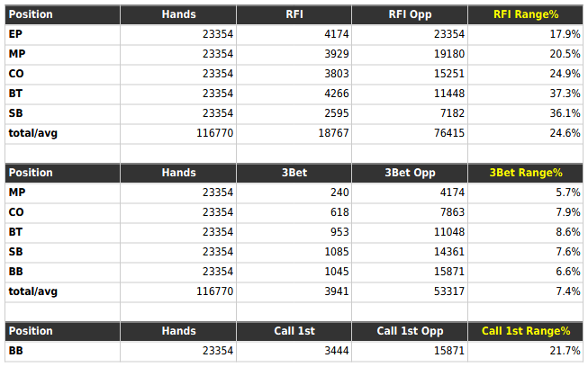588x367 pixels.
Task: Select the 37.3% RFI range cell
Action: [565, 94]
